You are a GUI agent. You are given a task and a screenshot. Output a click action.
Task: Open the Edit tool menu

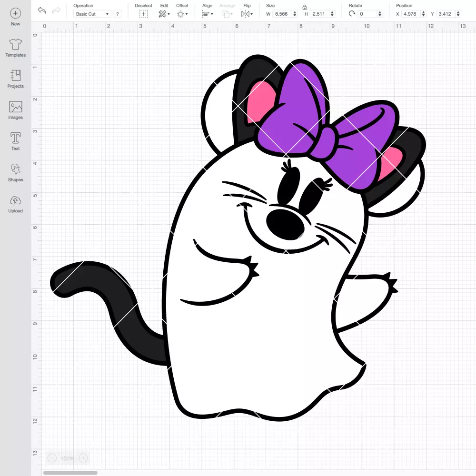(x=164, y=14)
